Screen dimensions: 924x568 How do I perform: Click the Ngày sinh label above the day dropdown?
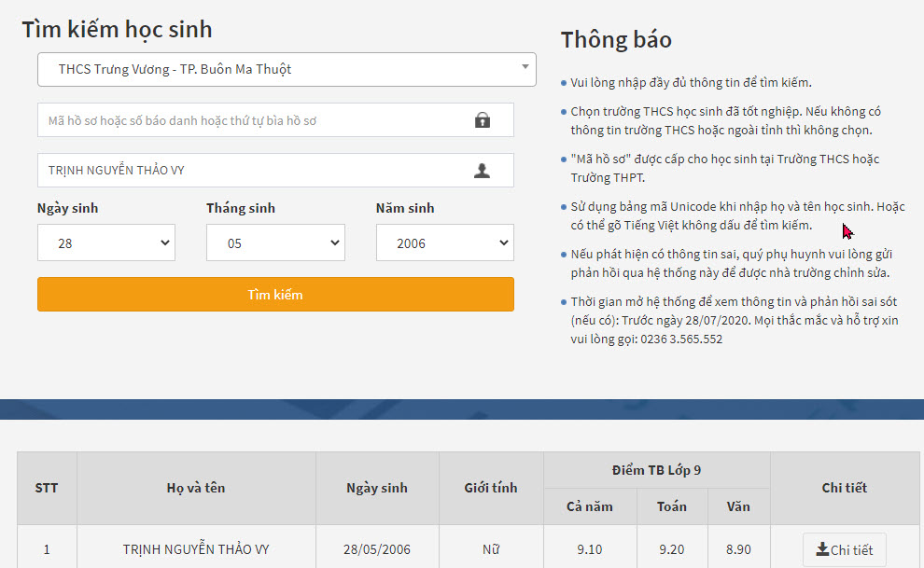(68, 208)
